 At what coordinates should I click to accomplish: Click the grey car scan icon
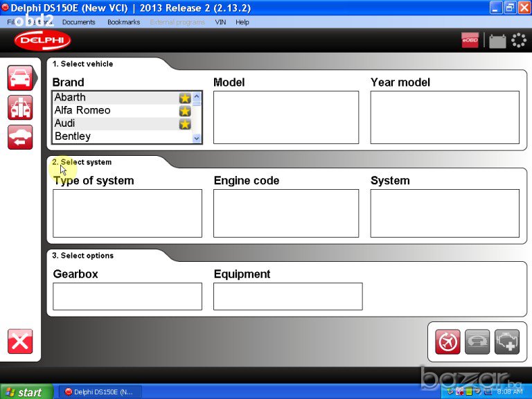pos(477,342)
